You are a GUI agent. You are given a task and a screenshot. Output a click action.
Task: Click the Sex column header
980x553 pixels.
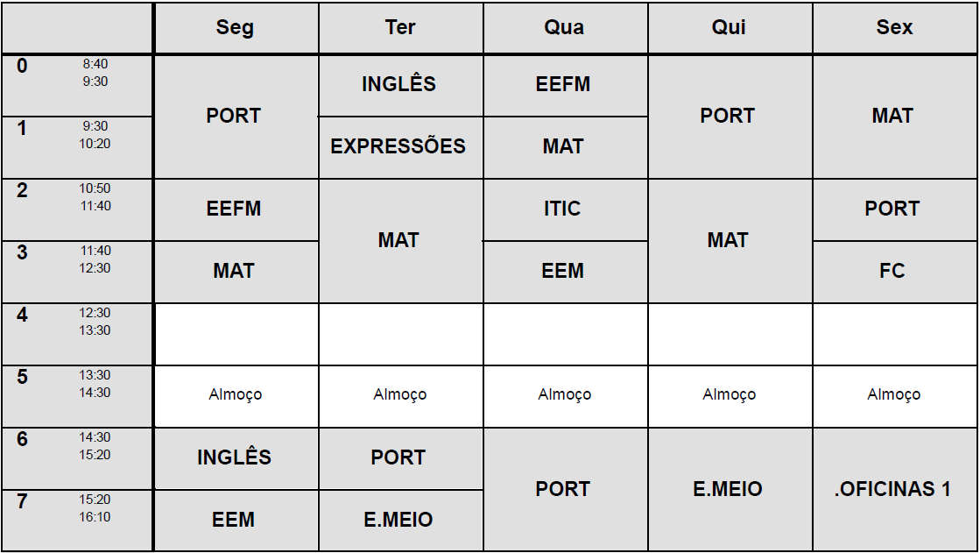pyautogui.click(x=894, y=28)
